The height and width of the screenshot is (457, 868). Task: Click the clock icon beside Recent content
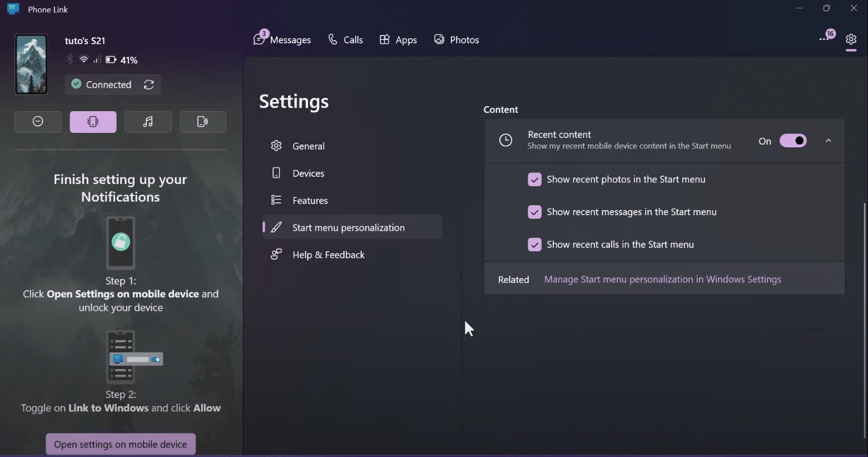point(505,140)
